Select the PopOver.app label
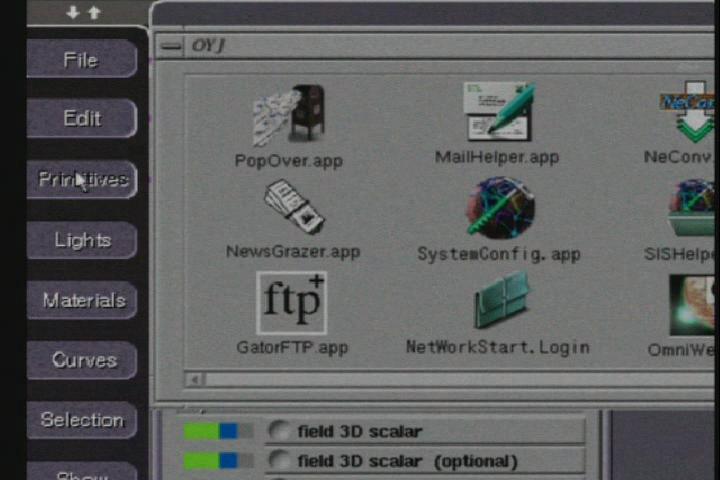This screenshot has height=480, width=720. 289,161
